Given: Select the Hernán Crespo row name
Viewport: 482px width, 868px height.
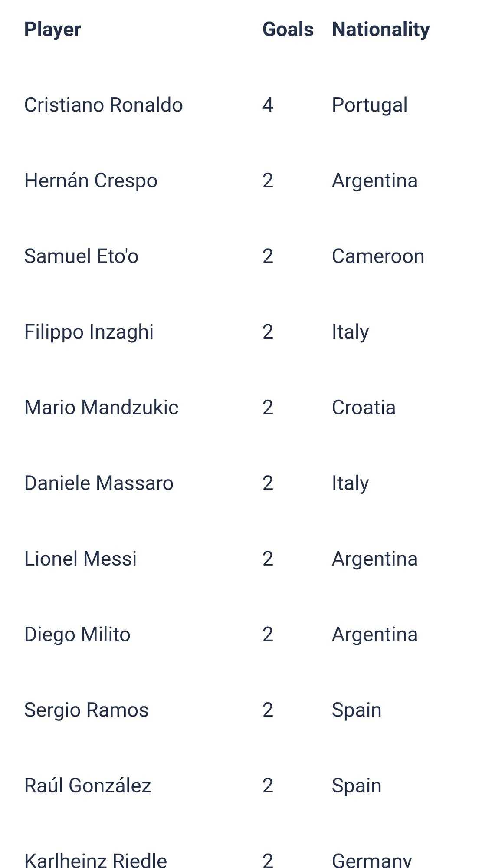Looking at the screenshot, I should [91, 181].
